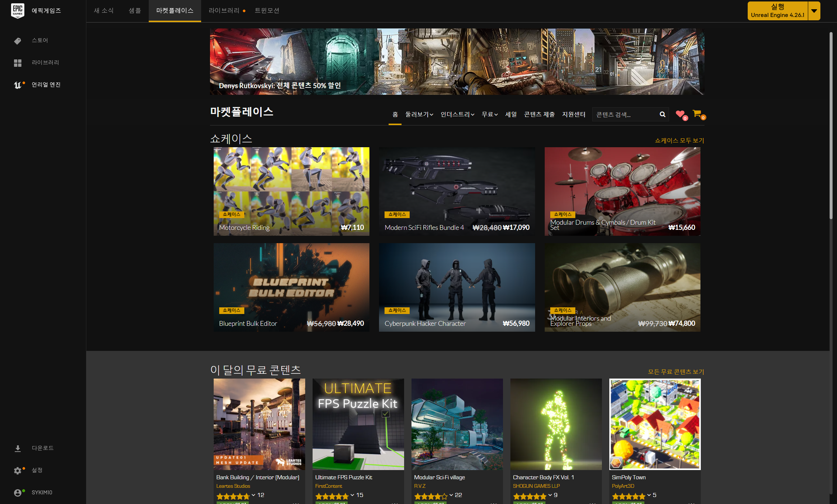
Task: Open Downloads (다운로드) arrow icon
Action: 17,448
